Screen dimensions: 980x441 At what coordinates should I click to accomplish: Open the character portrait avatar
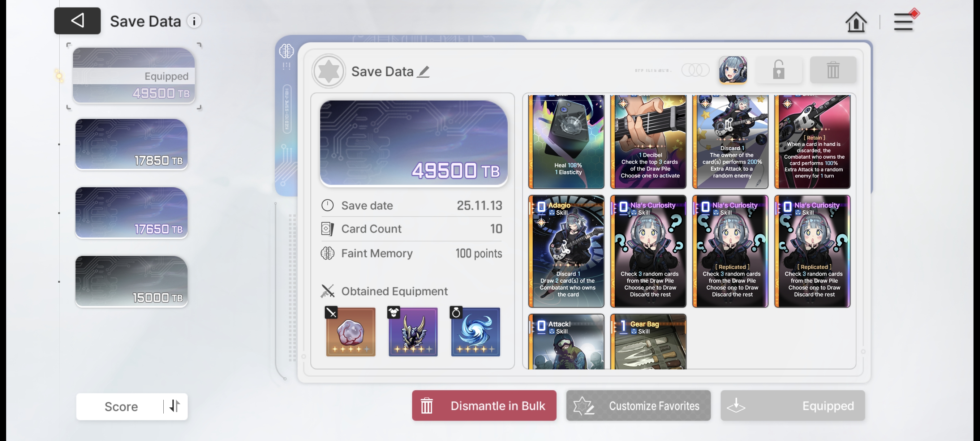coord(733,70)
